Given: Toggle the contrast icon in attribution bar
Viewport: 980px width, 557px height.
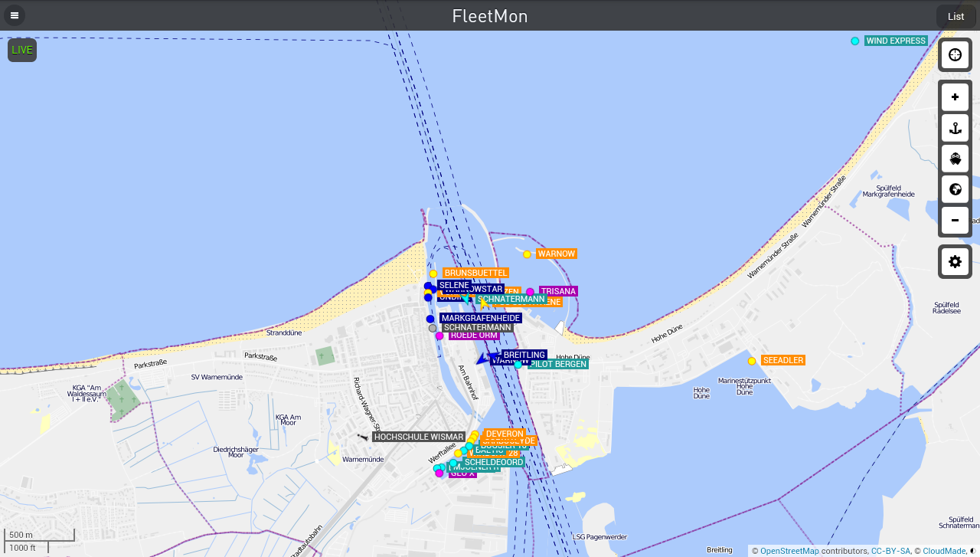Looking at the screenshot, I should pyautogui.click(x=974, y=551).
